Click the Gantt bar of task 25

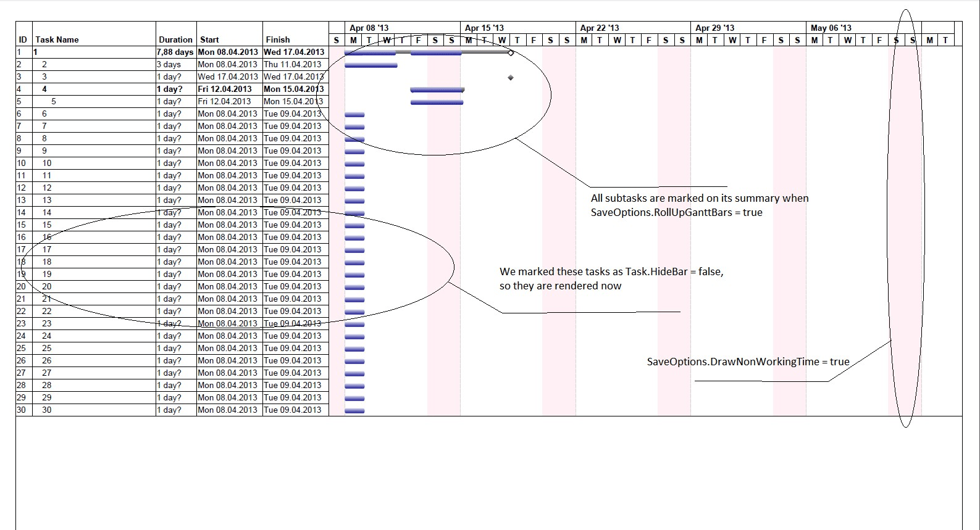pyautogui.click(x=355, y=349)
